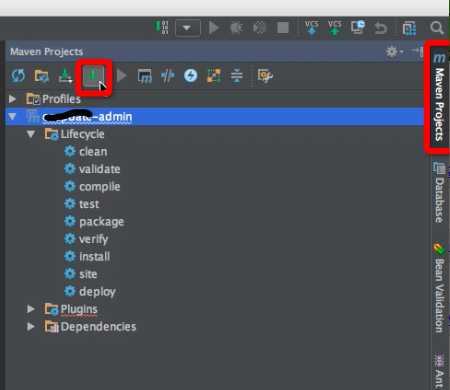Select the Plugins folder label
The width and height of the screenshot is (450, 390).
pyautogui.click(x=79, y=309)
